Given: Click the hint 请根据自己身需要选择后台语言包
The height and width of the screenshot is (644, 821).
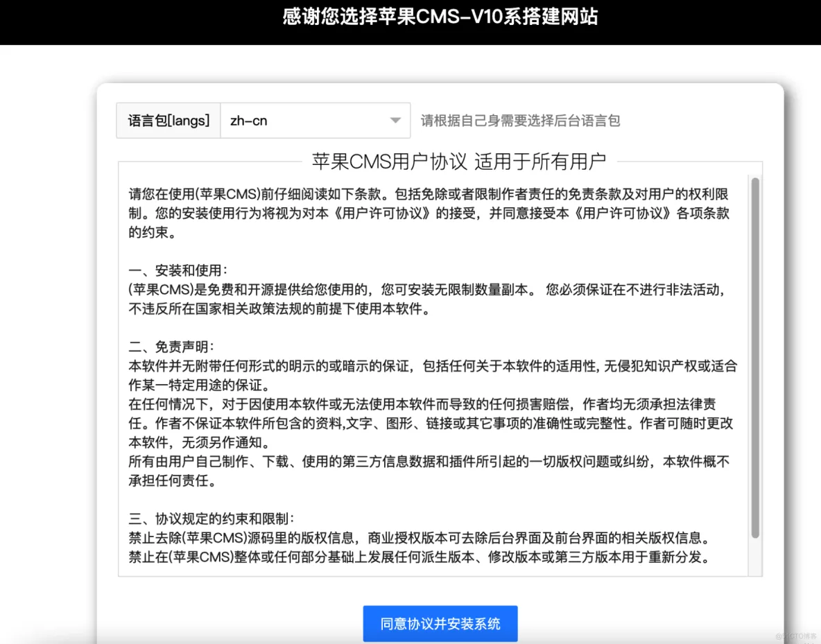Looking at the screenshot, I should [x=521, y=121].
